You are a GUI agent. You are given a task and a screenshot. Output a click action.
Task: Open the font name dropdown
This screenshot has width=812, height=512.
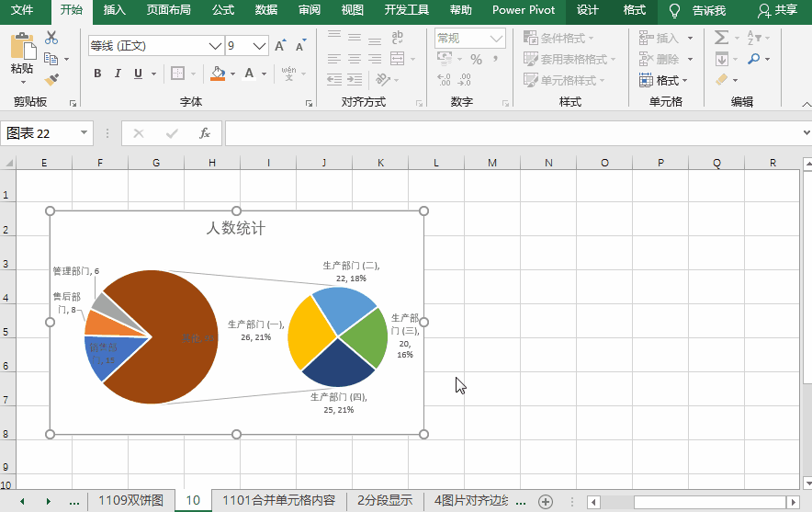pyautogui.click(x=215, y=46)
